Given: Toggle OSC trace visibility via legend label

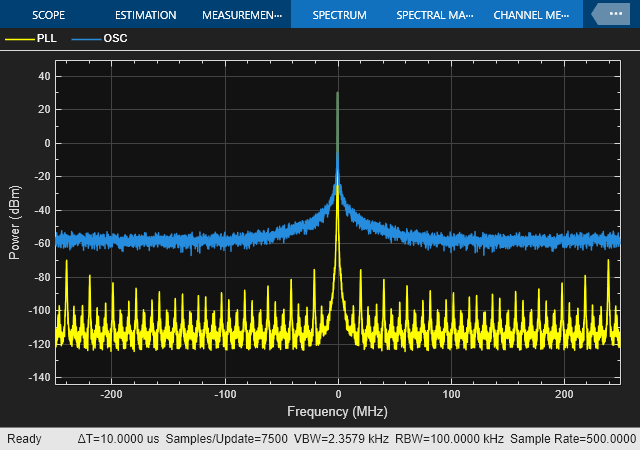Looking at the screenshot, I should click(x=115, y=38).
